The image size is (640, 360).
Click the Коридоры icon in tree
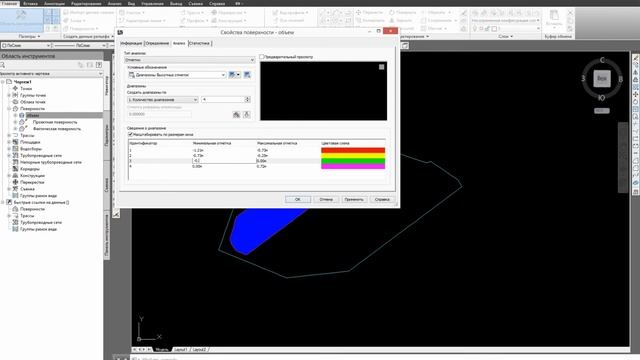15,169
